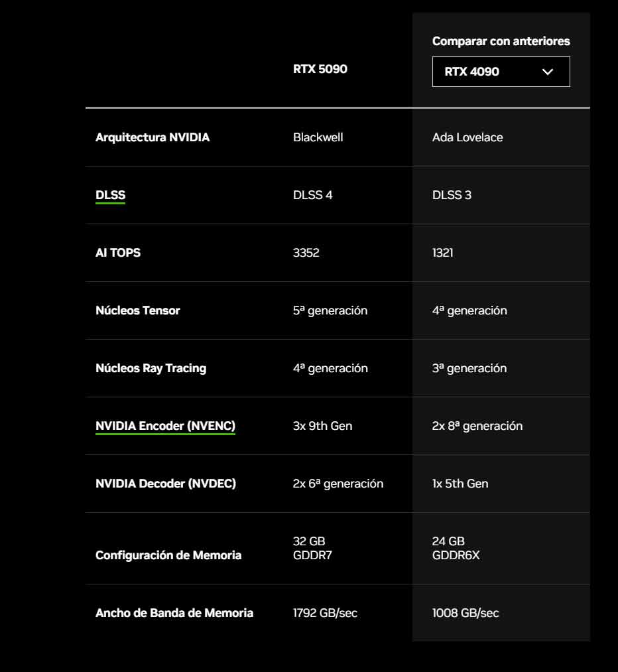
Task: Click the Comparar con anteriores label
Action: tap(501, 41)
